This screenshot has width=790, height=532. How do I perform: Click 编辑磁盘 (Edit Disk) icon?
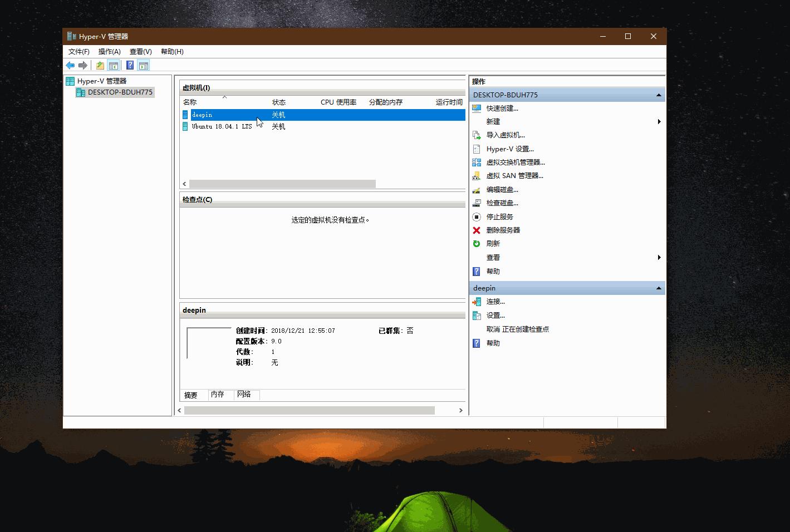point(477,189)
